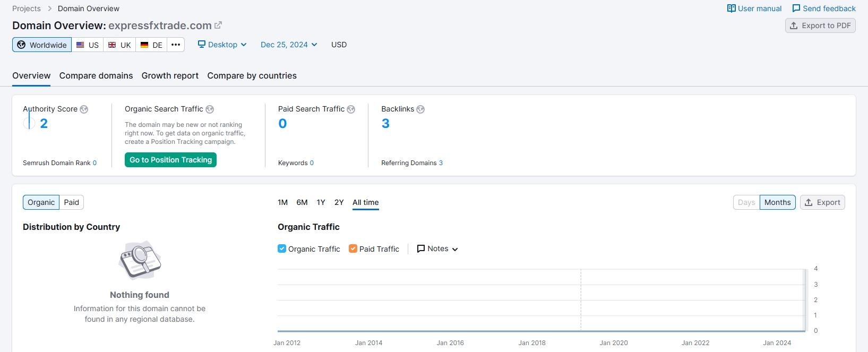Click the Jan 2020 label on the chart axis
This screenshot has width=868, height=352.
click(614, 343)
